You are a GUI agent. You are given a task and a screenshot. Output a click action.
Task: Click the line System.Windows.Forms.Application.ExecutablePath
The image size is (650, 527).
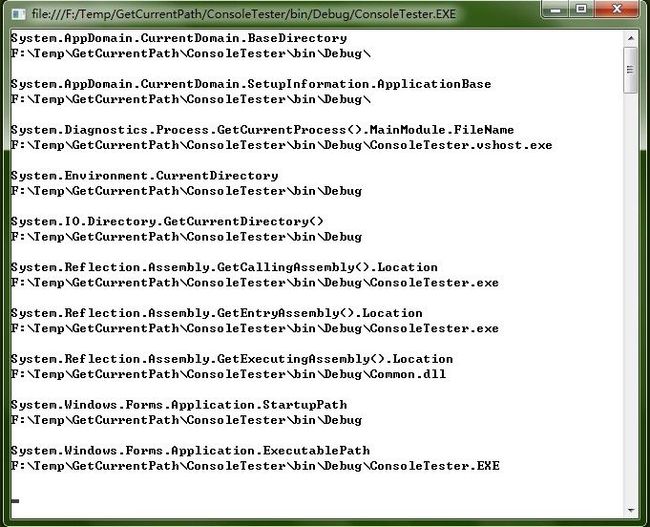(x=190, y=451)
